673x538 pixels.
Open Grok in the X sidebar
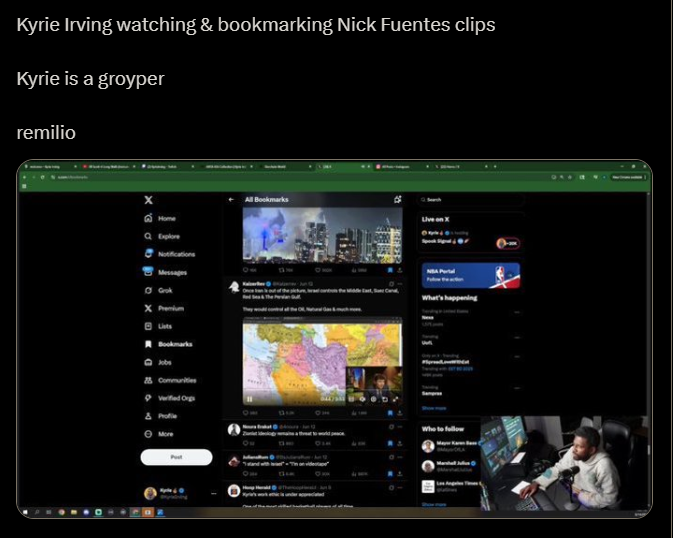(158, 290)
